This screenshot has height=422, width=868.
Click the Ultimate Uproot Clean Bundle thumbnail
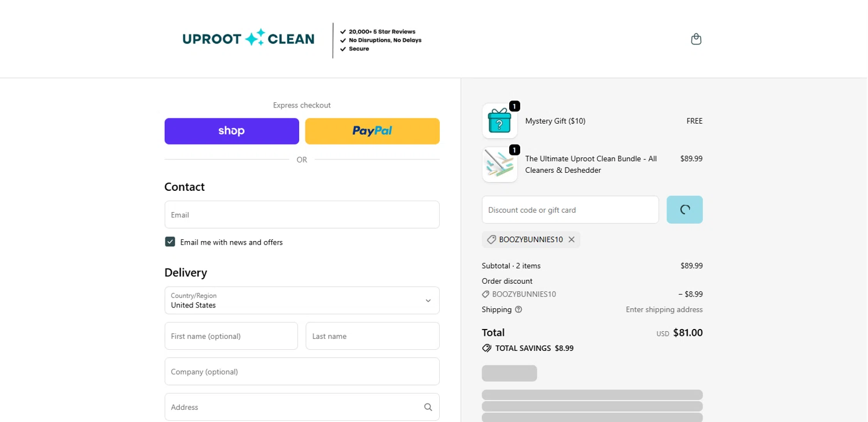click(499, 165)
